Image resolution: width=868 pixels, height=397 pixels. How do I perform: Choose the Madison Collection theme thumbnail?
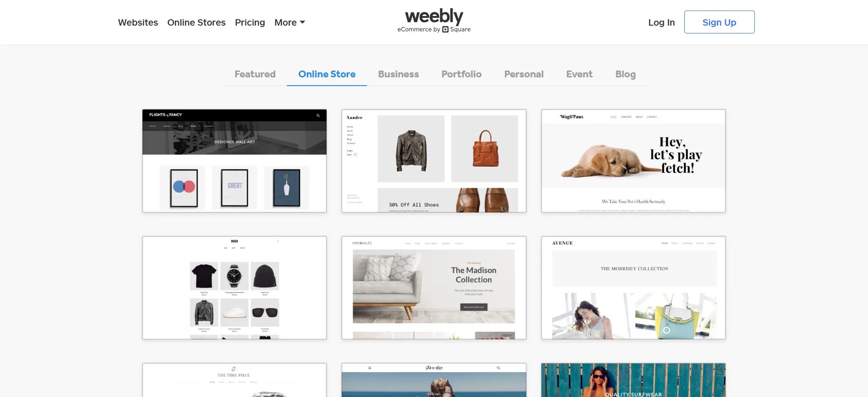pos(434,288)
